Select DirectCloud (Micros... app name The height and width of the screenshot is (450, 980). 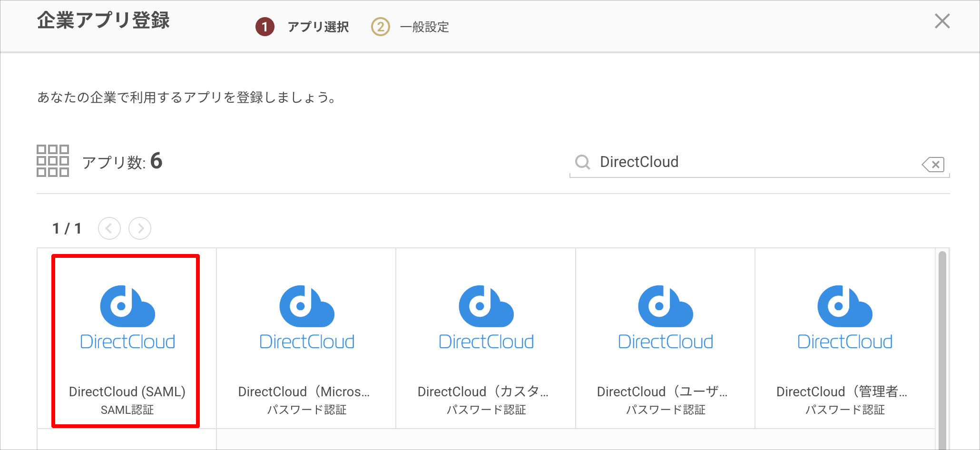click(304, 391)
